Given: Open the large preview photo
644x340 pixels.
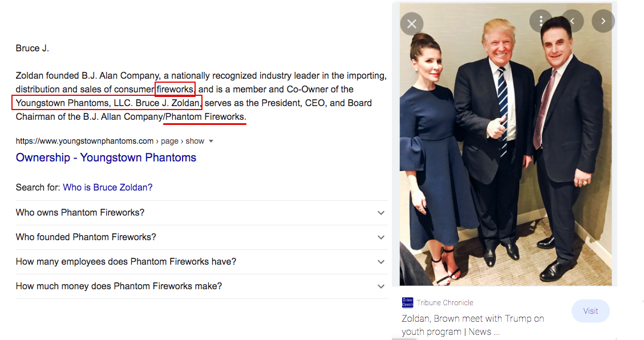Looking at the screenshot, I should [505, 144].
